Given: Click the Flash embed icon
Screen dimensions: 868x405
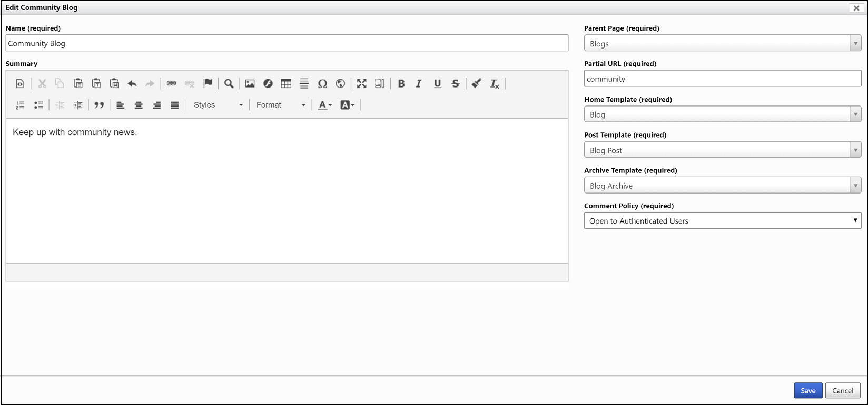Looking at the screenshot, I should point(268,83).
